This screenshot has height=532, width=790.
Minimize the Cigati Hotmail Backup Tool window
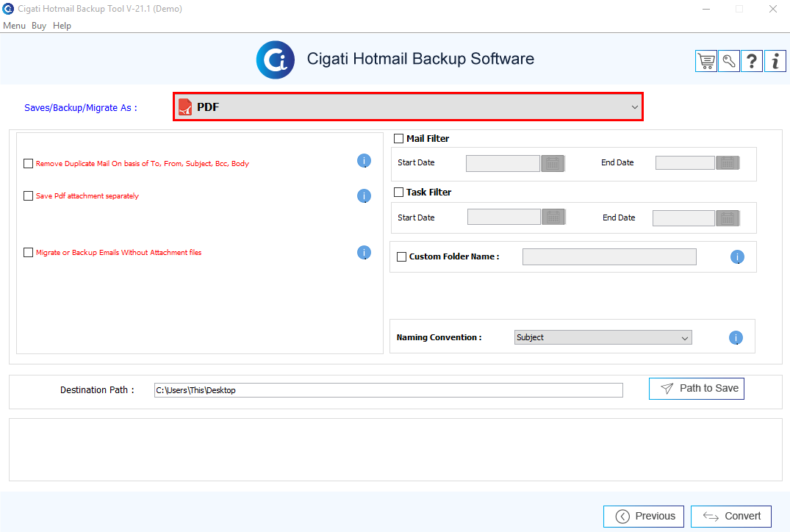coord(706,9)
